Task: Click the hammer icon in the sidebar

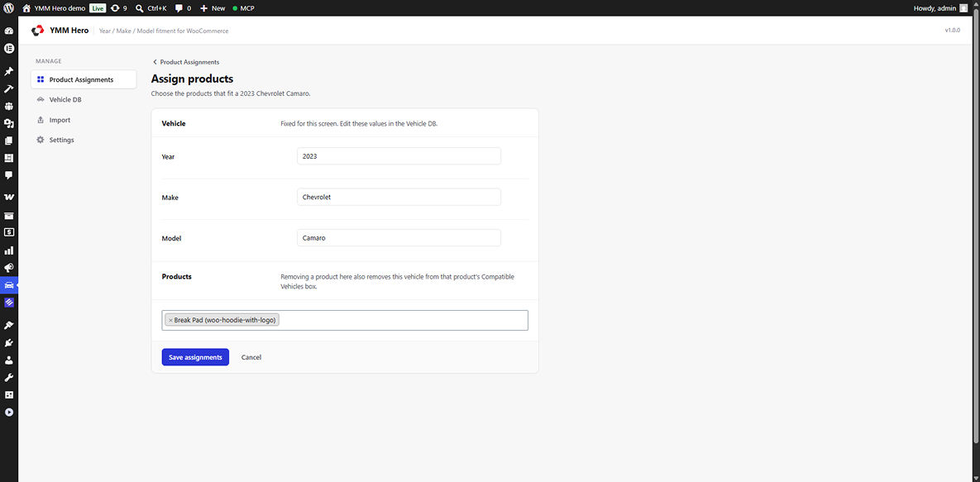Action: point(9,88)
